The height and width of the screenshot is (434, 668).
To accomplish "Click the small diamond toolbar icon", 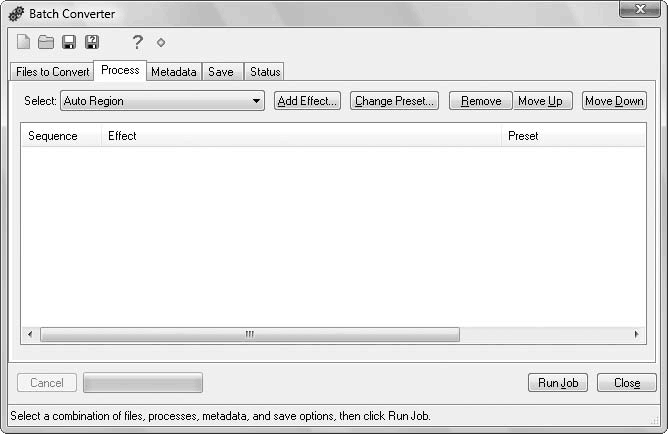I will coord(161,43).
